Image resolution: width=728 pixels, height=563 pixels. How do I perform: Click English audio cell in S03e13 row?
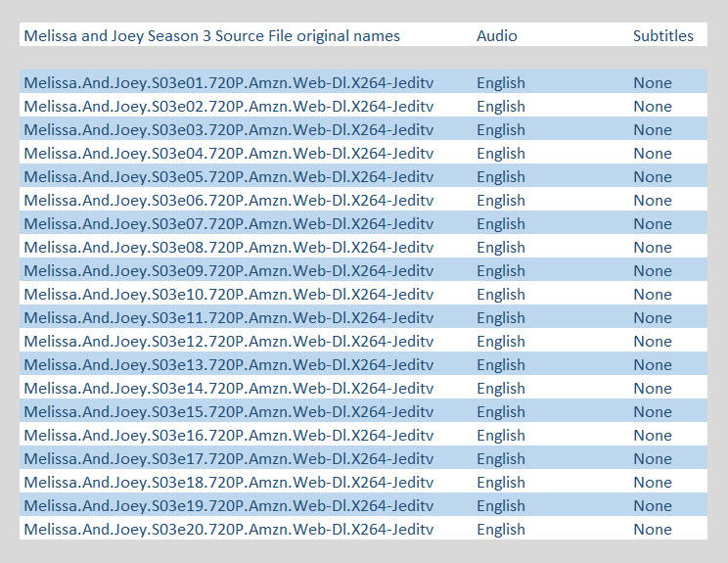[501, 365]
